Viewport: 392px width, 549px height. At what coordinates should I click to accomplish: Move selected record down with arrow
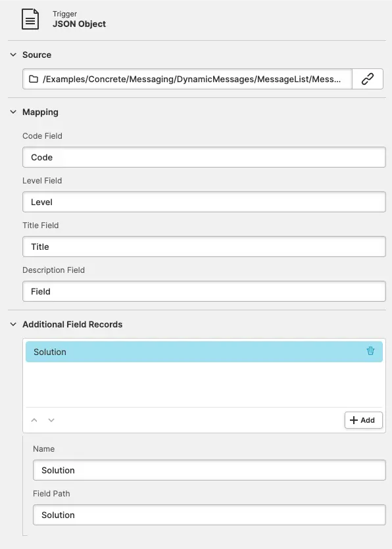pyautogui.click(x=51, y=420)
